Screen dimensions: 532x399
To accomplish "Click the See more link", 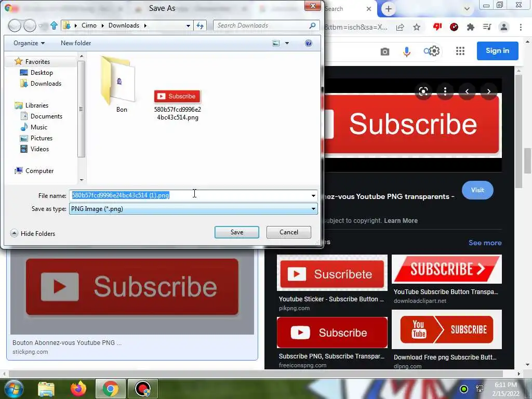I will (485, 243).
